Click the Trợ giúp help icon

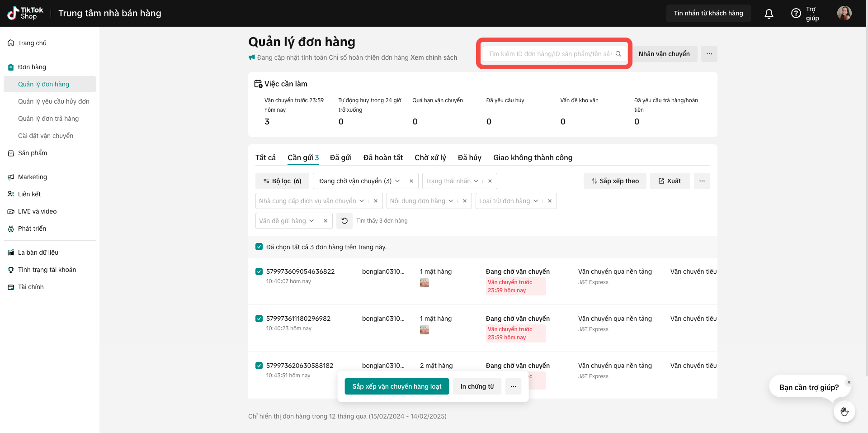[x=796, y=14]
